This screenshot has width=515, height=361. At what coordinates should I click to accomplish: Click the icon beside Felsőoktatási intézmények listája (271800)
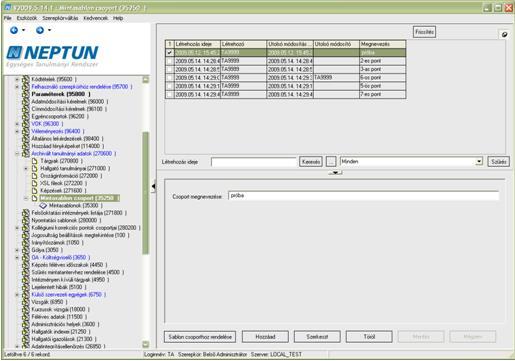pyautogui.click(x=26, y=213)
